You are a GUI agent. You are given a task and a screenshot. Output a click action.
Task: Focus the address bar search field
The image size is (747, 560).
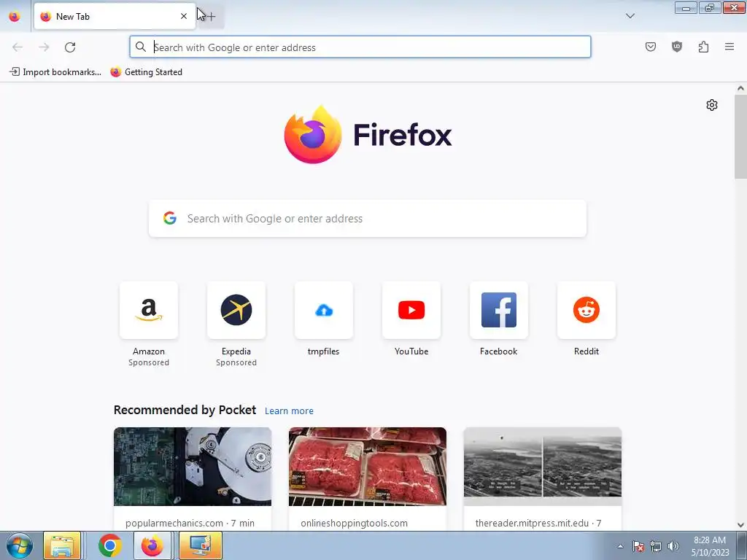coord(360,47)
